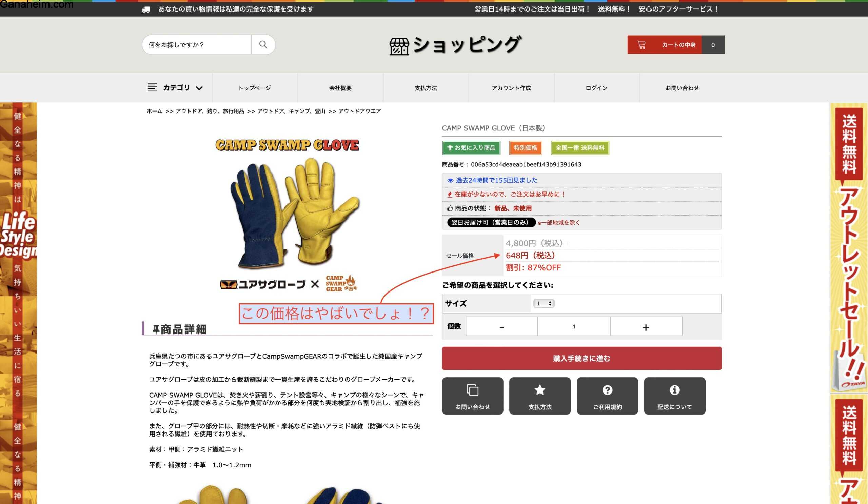
Task: Click the delivery truck icon in top bar
Action: click(x=146, y=9)
